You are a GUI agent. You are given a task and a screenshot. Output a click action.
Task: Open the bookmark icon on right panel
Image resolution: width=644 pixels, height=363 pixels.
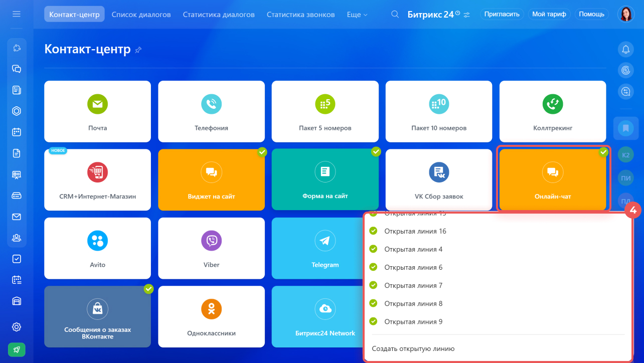pyautogui.click(x=626, y=128)
